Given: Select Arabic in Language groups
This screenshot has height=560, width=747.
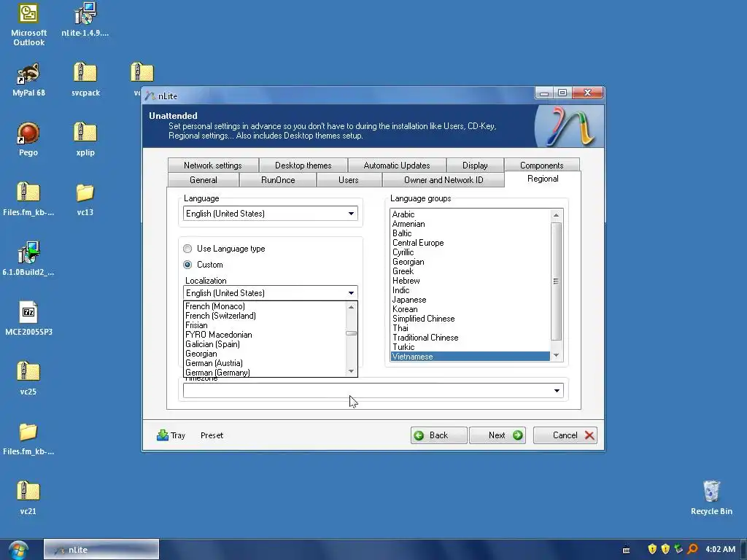Looking at the screenshot, I should click(x=471, y=214).
